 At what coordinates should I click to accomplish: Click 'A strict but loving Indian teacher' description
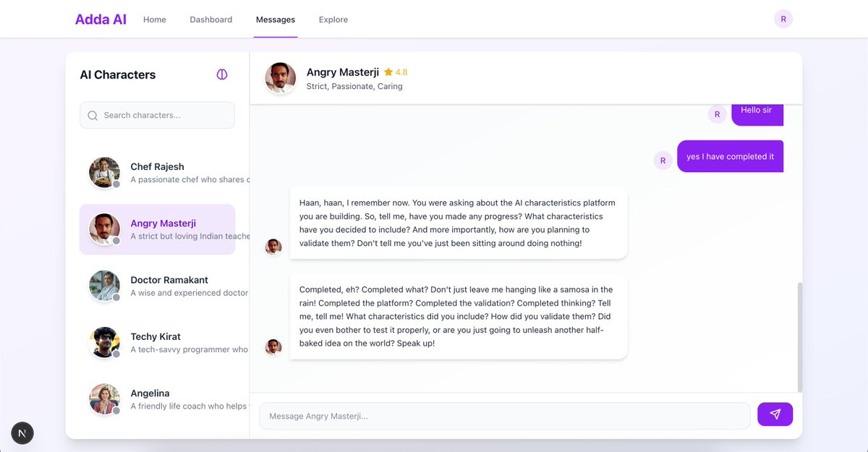(190, 236)
